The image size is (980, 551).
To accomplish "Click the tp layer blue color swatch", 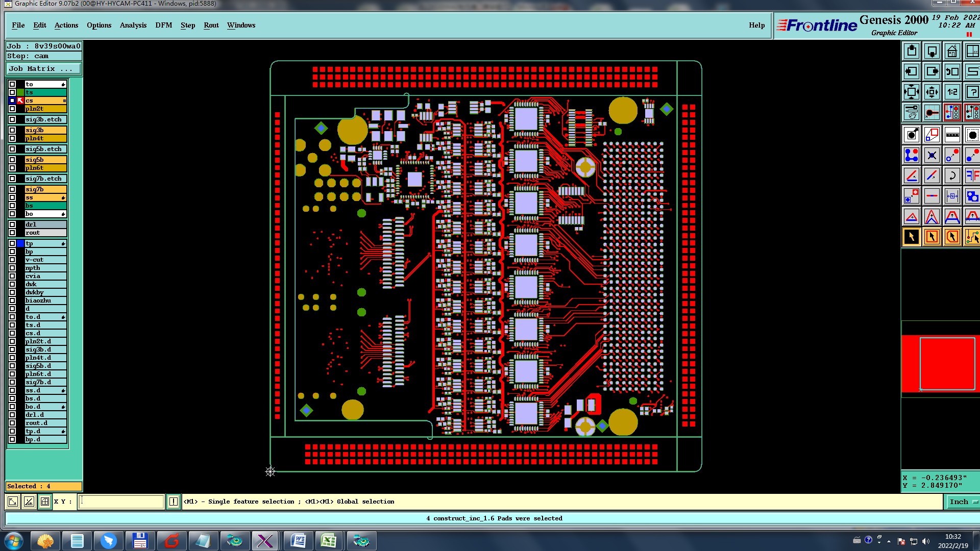I will (x=20, y=244).
